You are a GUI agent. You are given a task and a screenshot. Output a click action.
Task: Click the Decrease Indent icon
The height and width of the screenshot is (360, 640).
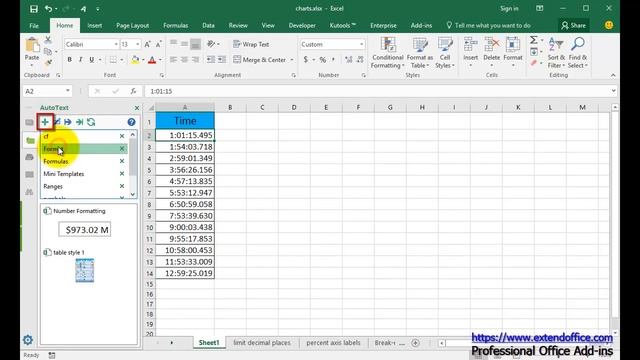(211, 60)
